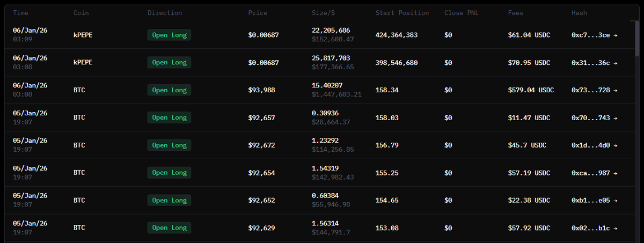Click the Coin column header
The width and height of the screenshot is (644, 243).
click(81, 13)
